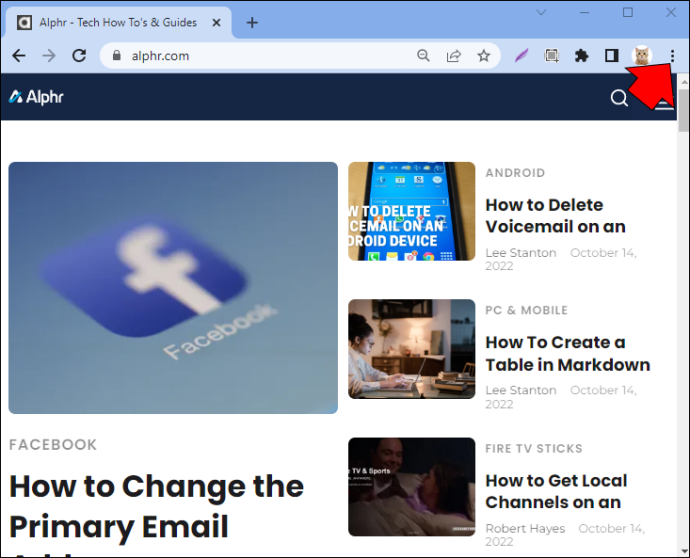
Task: View site info via the lock icon
Action: coord(117,55)
